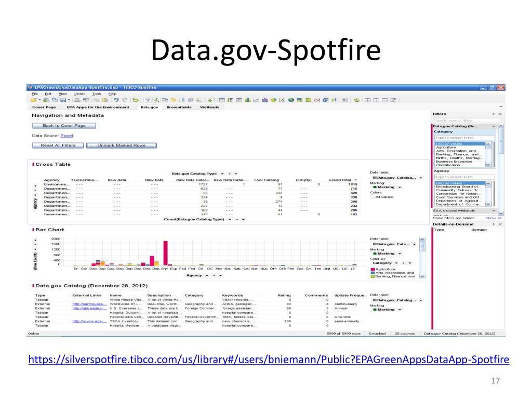Insert a Box Plot visualization icon
Screen dimensions: 532x399
(x=334, y=100)
